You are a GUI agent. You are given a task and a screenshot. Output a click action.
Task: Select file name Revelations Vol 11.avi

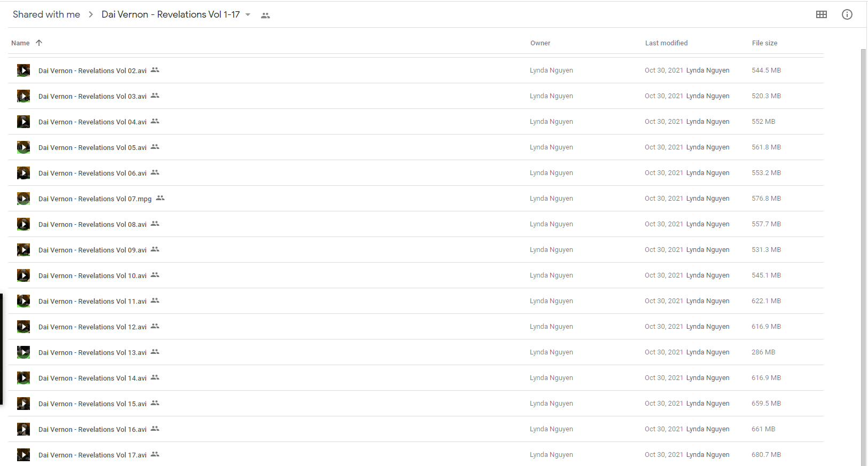click(92, 301)
